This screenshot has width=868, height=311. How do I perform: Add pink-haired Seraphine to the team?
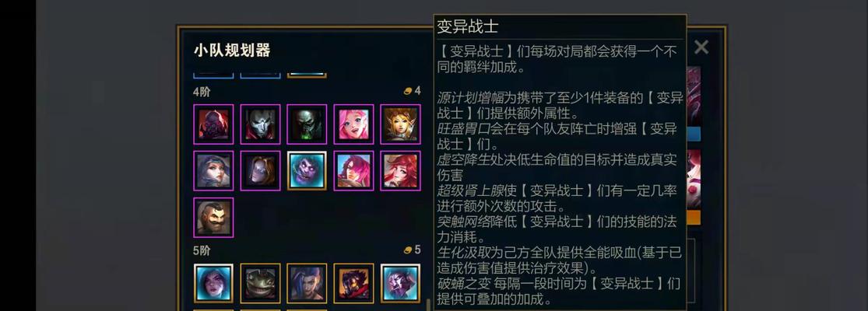tap(353, 124)
